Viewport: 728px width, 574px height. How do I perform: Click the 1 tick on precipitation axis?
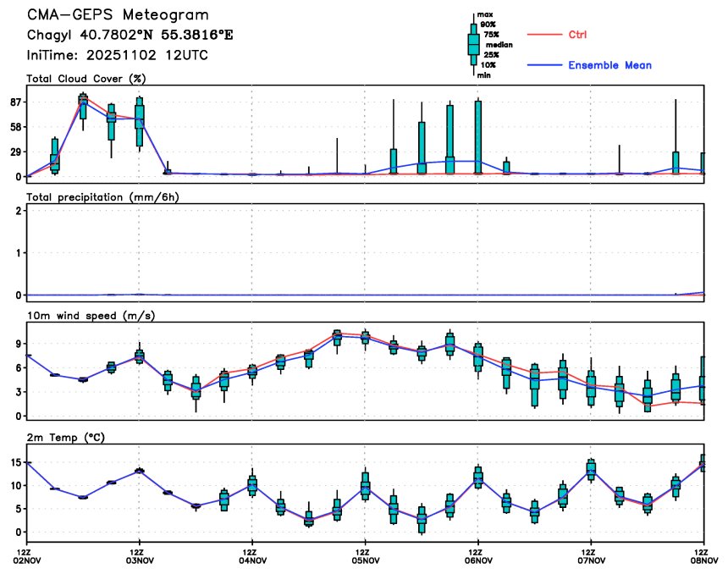tap(19, 253)
